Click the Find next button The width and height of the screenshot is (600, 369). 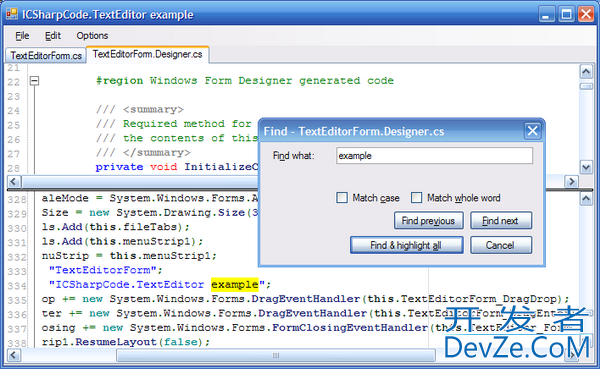point(501,220)
